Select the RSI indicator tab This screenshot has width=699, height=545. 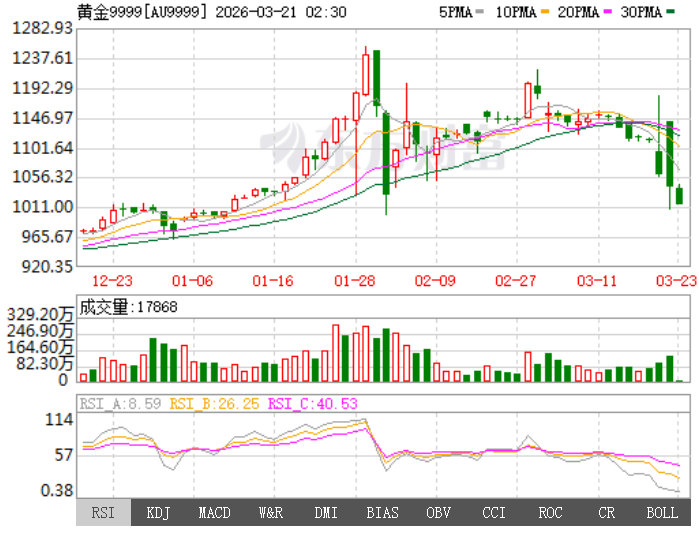pyautogui.click(x=103, y=513)
